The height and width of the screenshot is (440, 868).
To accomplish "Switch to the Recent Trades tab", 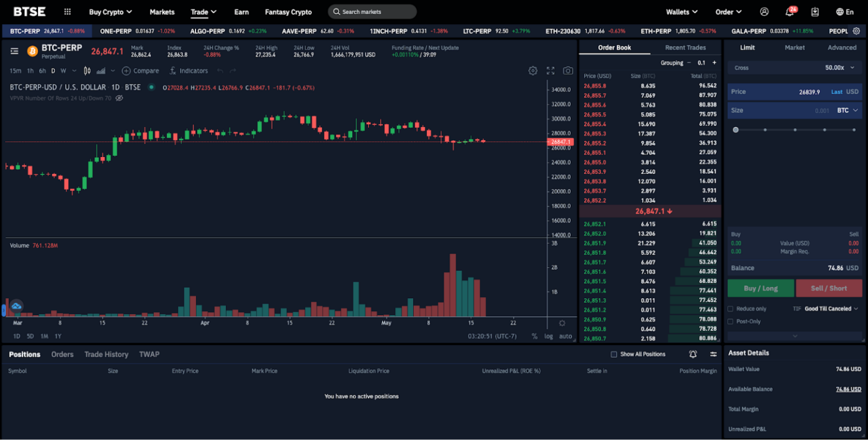I will (x=685, y=47).
